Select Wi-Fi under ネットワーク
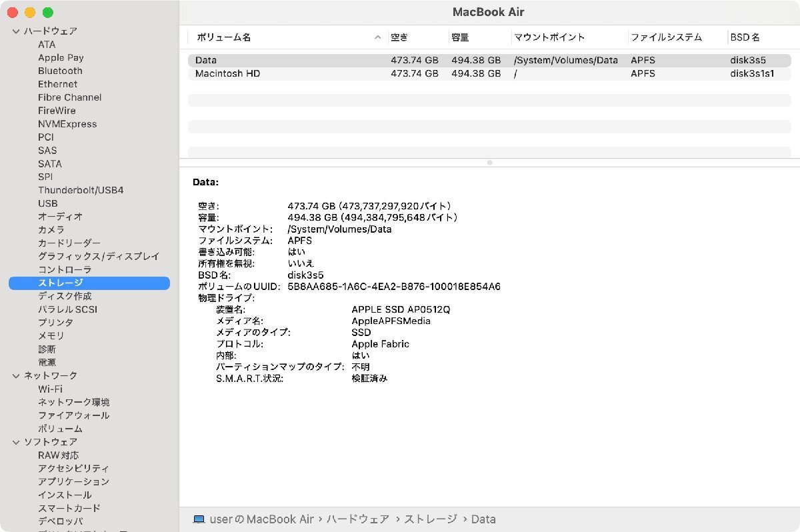Viewport: 800px width, 532px height. click(50, 389)
